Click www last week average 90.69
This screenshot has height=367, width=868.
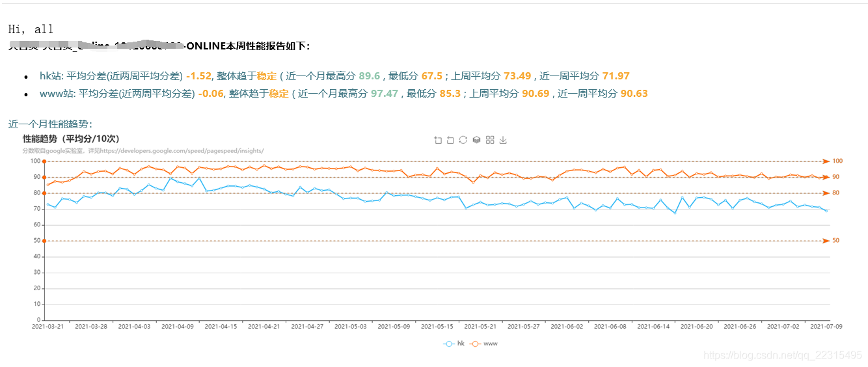(536, 94)
